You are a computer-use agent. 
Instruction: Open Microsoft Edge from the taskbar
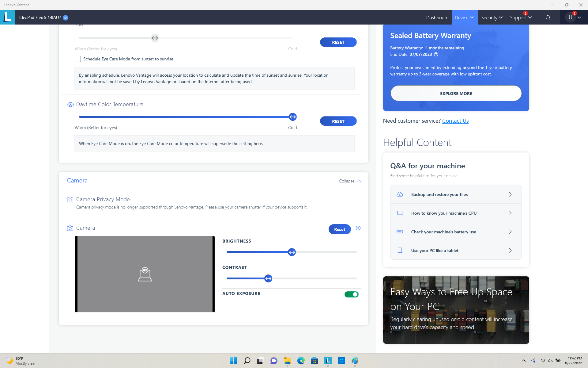point(301,361)
